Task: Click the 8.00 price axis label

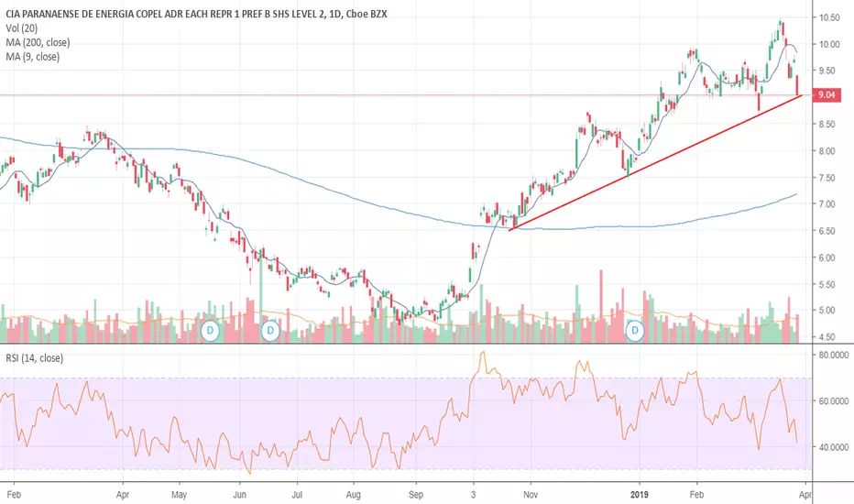Action: (829, 151)
